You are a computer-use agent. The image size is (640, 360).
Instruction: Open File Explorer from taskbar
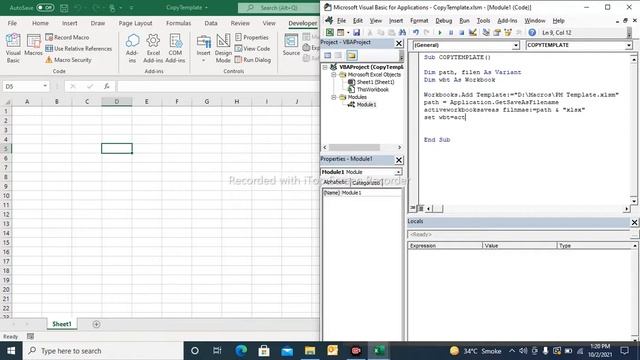coord(310,351)
